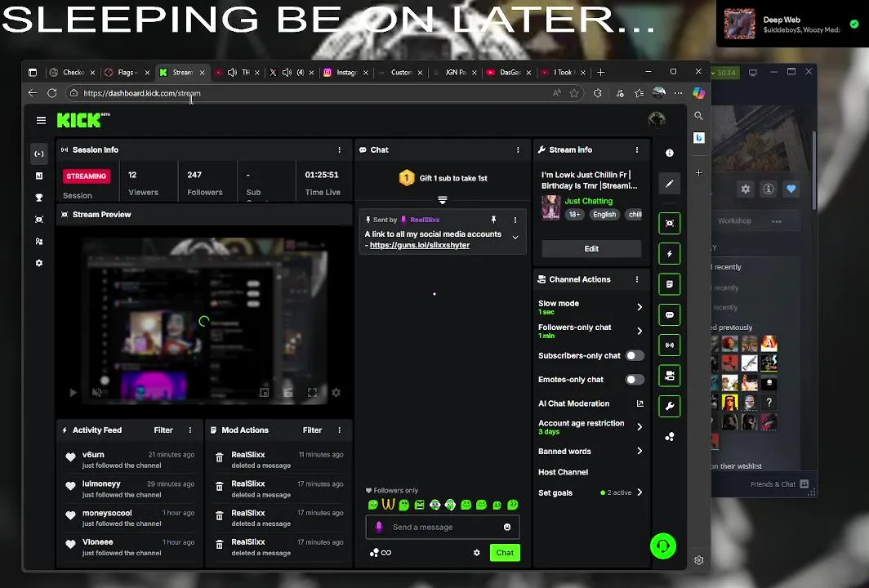Expand Banned words settings
The height and width of the screenshot is (588, 869).
[590, 451]
